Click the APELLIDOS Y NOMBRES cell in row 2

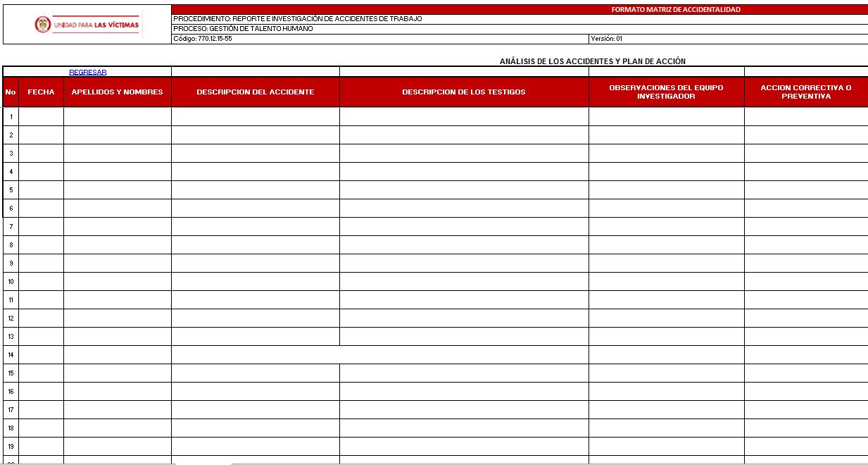tap(118, 135)
